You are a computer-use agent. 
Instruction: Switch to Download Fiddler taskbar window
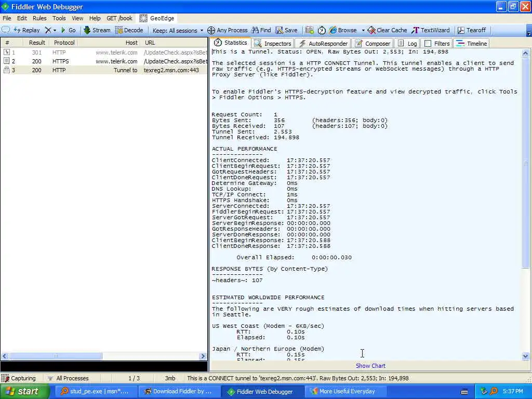179,391
